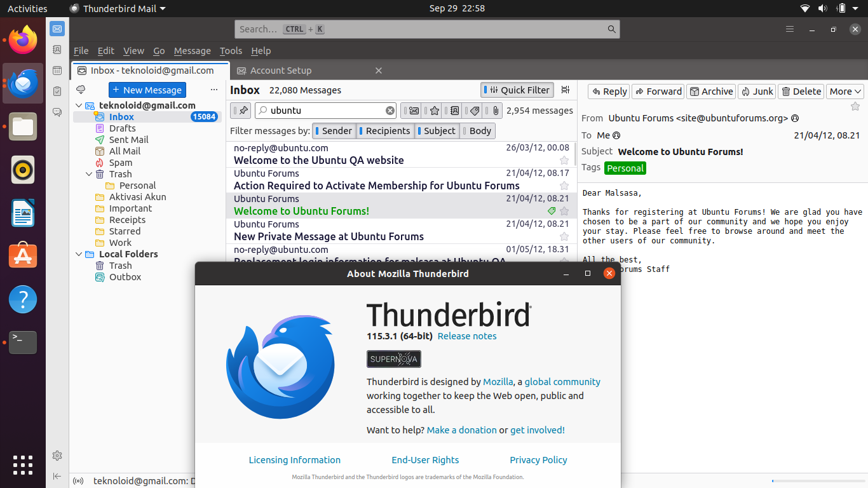Collapse the Local Folders tree
This screenshot has width=868, height=488.
coord(79,254)
